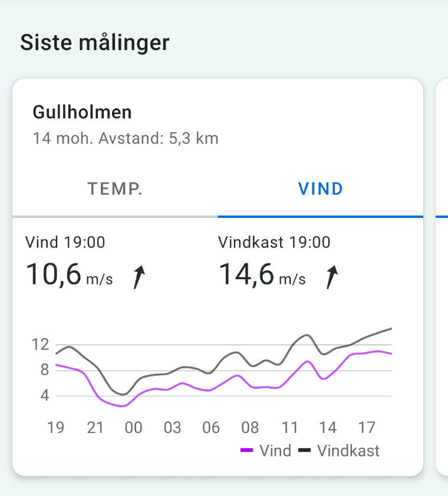The image size is (448, 496).
Task: Open the Gullholmen station name
Action: coord(82,113)
